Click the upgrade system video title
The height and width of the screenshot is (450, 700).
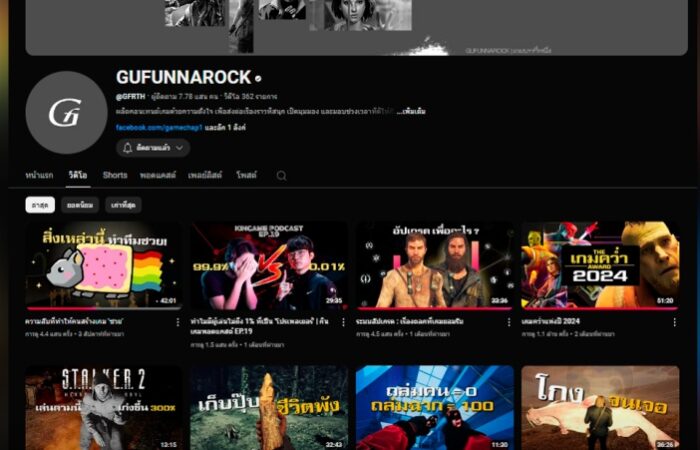(410, 321)
